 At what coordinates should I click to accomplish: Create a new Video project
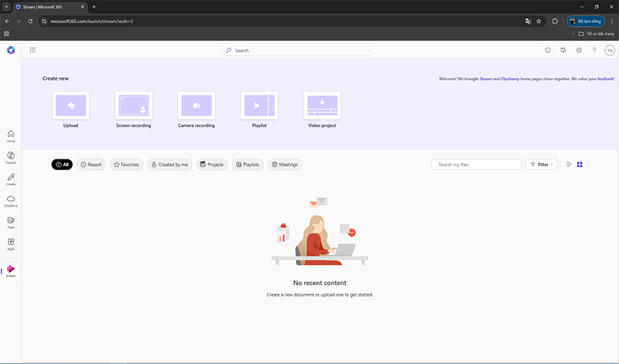tap(322, 110)
